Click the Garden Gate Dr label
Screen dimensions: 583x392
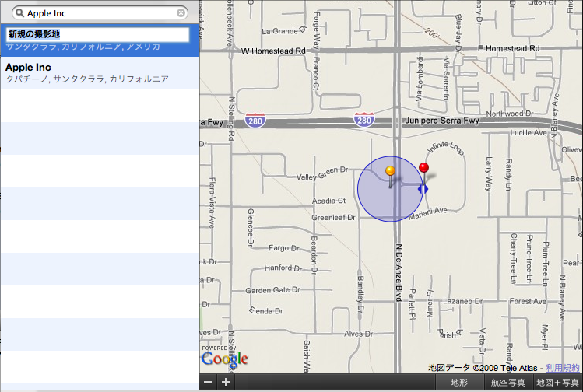(272, 290)
